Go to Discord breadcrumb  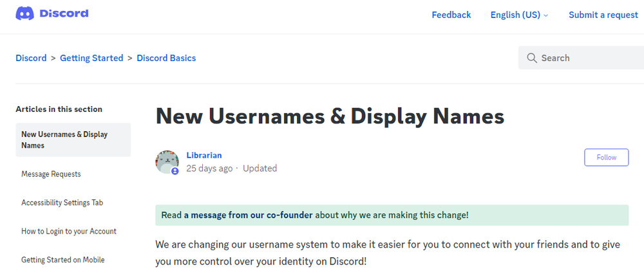coord(31,58)
